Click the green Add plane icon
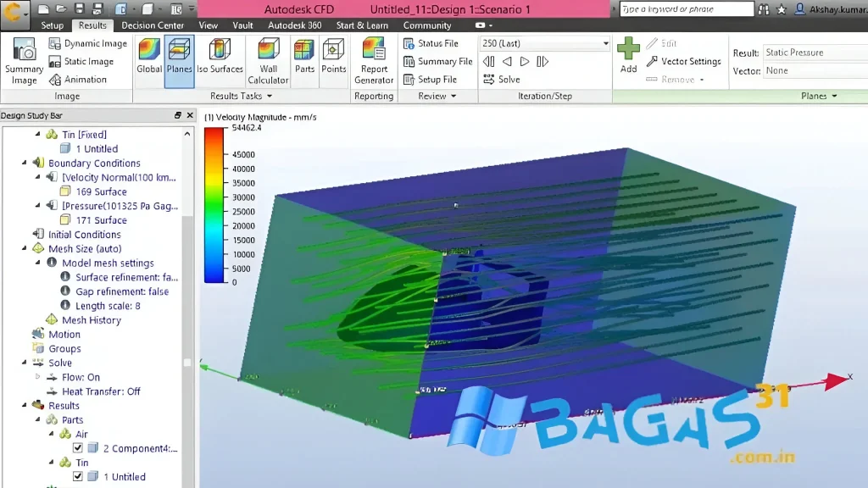868x488 pixels. point(628,49)
